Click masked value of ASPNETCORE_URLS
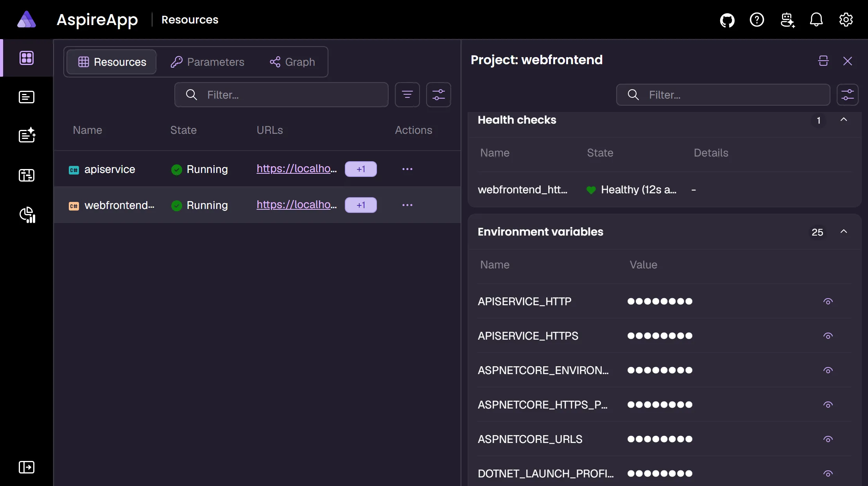Viewport: 868px width, 486px height. click(x=660, y=439)
